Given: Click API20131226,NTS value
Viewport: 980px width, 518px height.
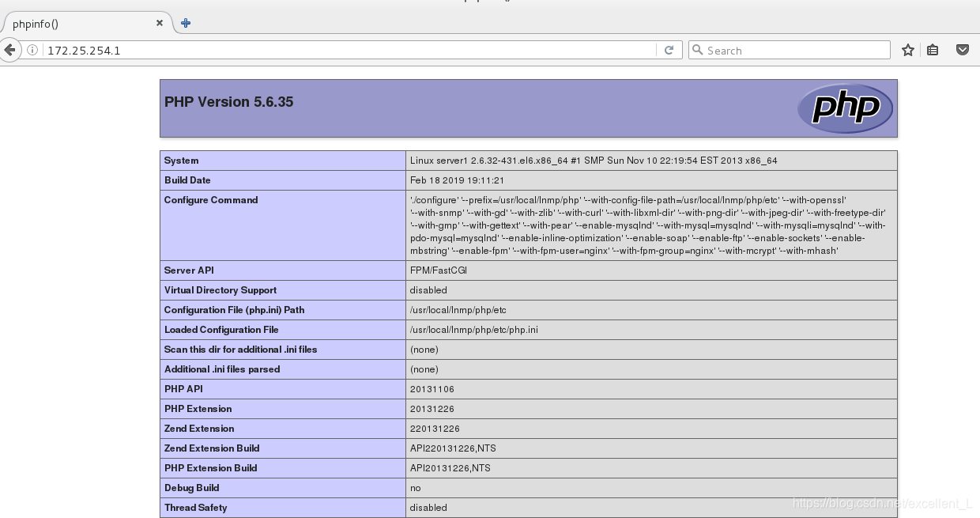Looking at the screenshot, I should (450, 468).
